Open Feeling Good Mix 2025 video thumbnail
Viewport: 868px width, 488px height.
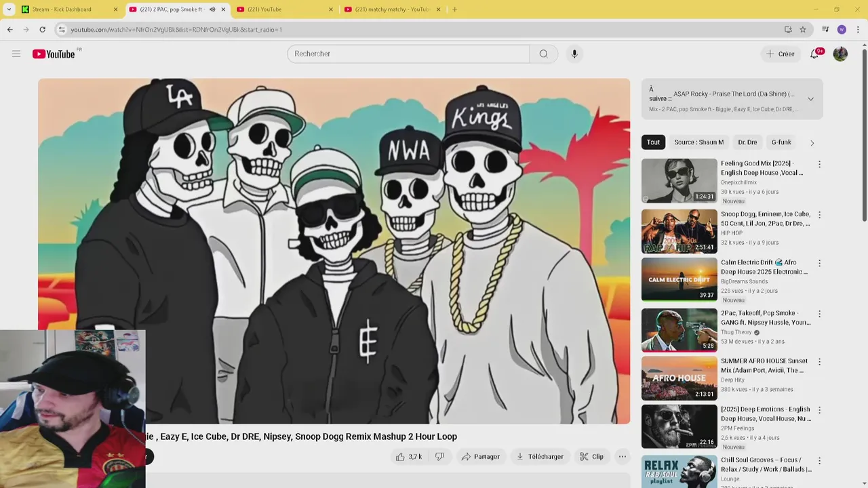[x=679, y=180]
